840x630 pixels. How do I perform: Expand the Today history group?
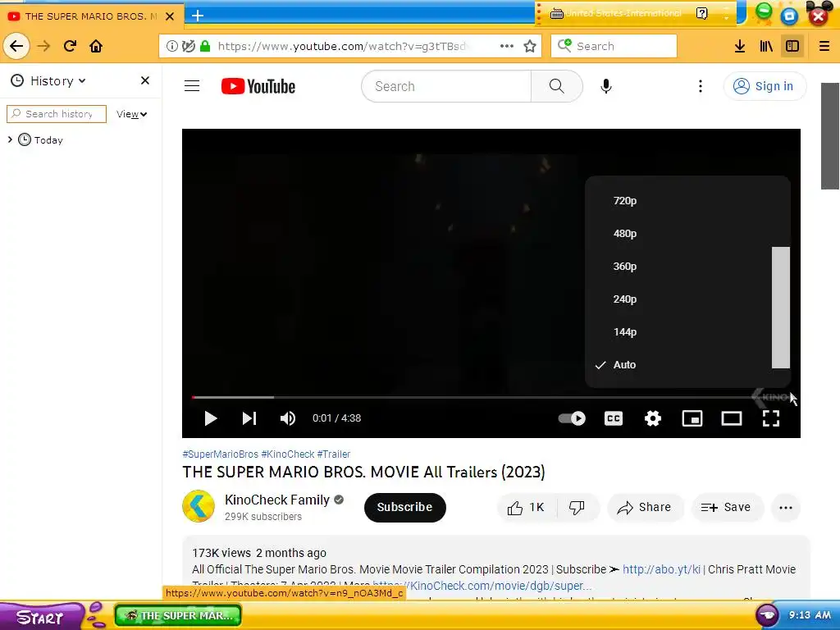point(10,139)
